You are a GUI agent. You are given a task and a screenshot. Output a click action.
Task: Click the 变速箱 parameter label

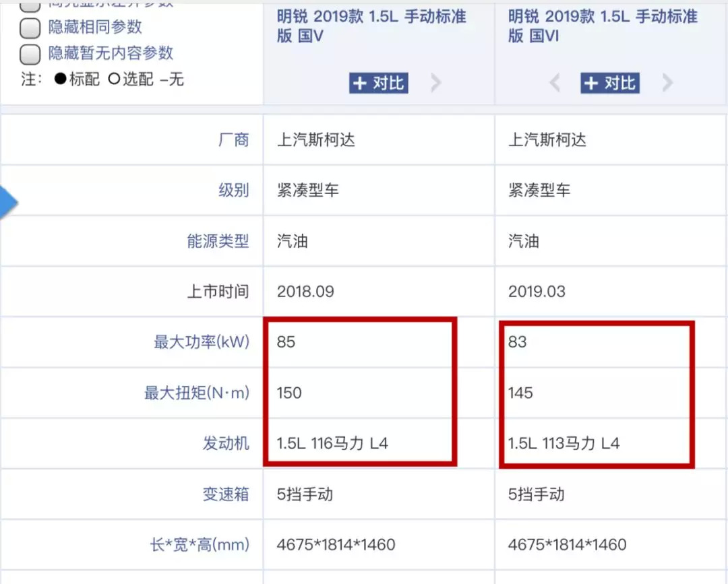coord(226,494)
